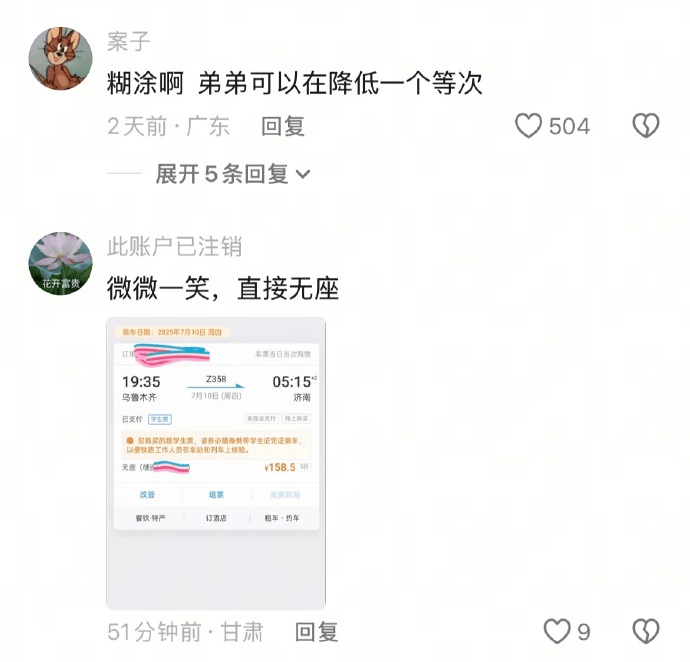Image resolution: width=690 pixels, height=662 pixels.
Task: Tap 改签 in the ticket screenshot
Action: [147, 495]
